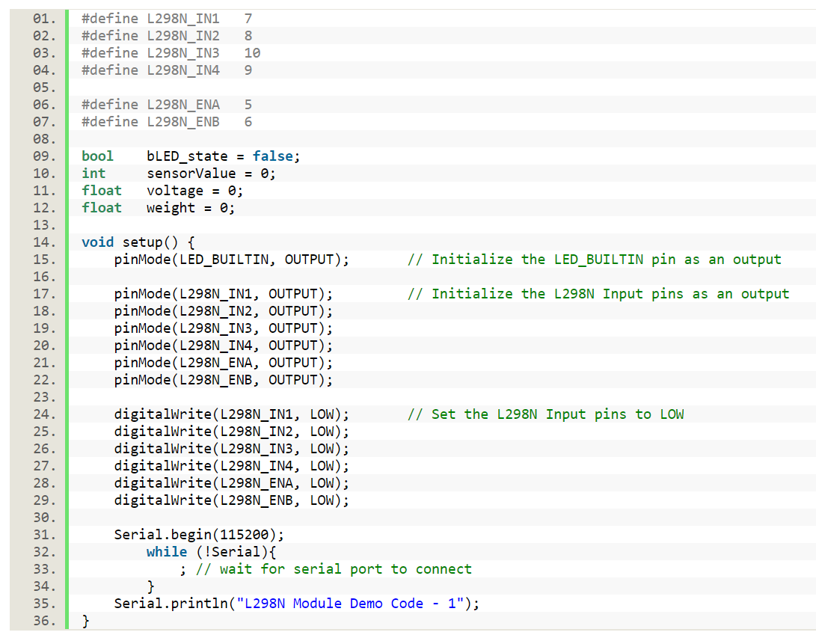Click the '#define L298N_IN1 7' code line
816x644 pixels.
pos(167,19)
